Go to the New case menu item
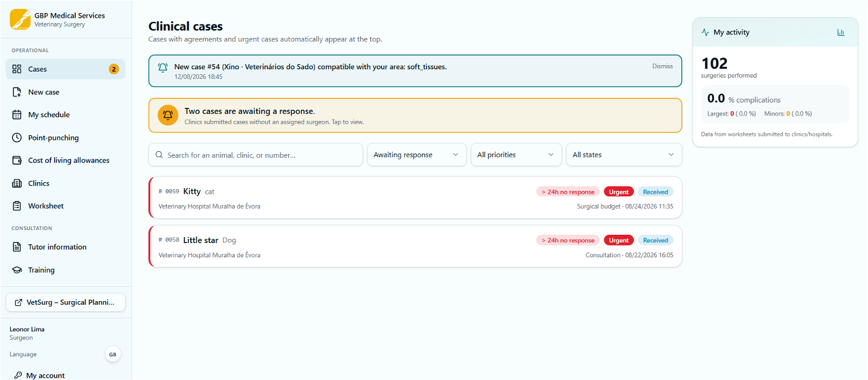The width and height of the screenshot is (868, 380). tap(65, 92)
